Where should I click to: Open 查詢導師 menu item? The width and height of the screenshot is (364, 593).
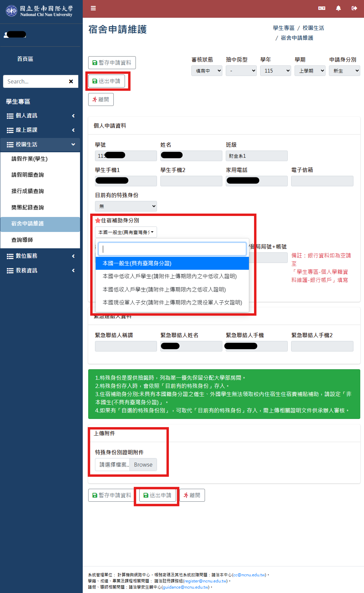point(40,240)
